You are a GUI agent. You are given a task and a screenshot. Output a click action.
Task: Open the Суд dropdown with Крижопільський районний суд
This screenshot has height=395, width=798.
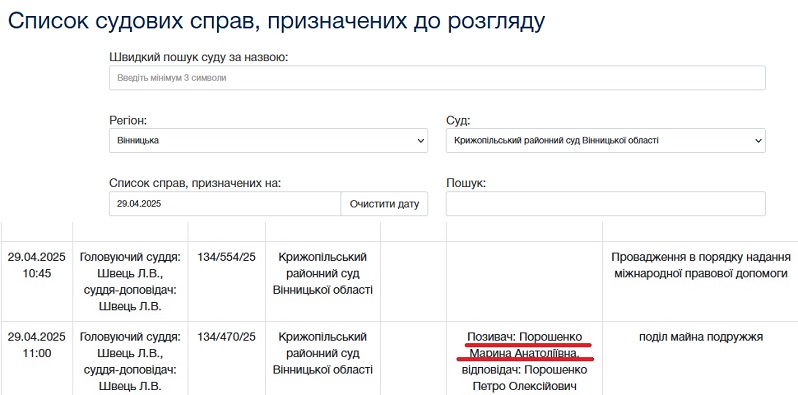pos(606,140)
